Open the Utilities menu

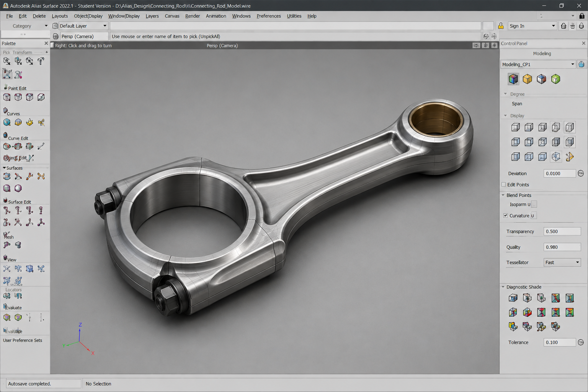[294, 16]
